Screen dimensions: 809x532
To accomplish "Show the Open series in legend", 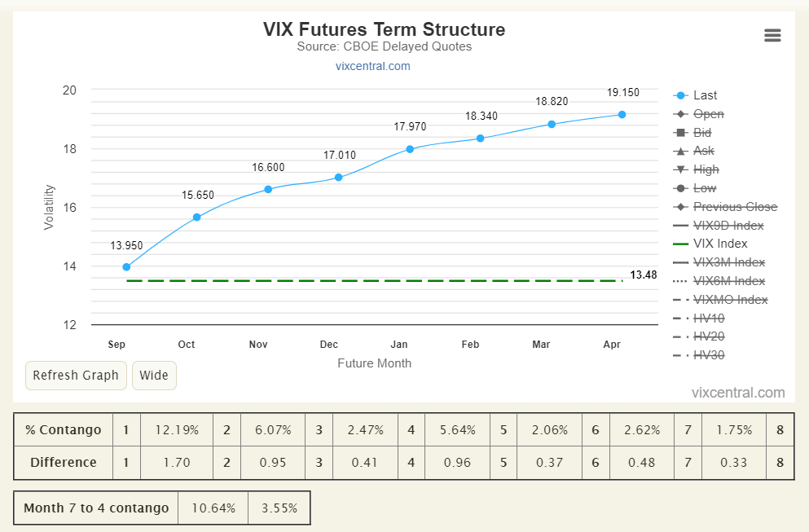I will coord(698,114).
